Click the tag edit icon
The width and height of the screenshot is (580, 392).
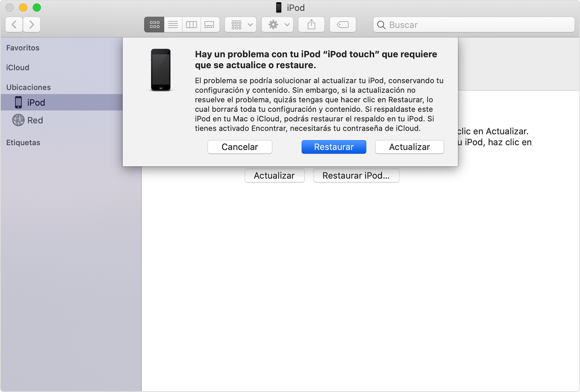pos(342,25)
